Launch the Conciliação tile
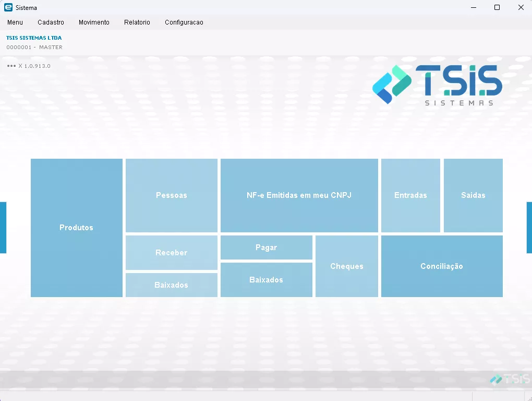532x401 pixels. tap(442, 266)
